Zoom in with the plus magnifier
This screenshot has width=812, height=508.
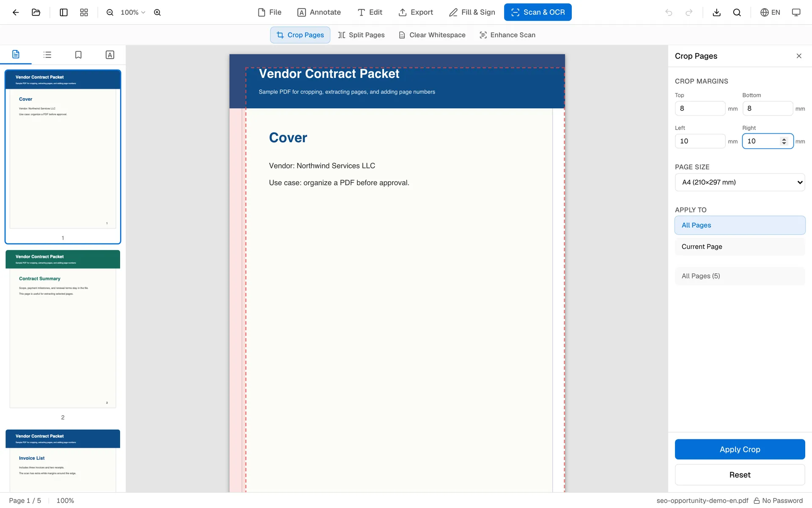pos(157,12)
